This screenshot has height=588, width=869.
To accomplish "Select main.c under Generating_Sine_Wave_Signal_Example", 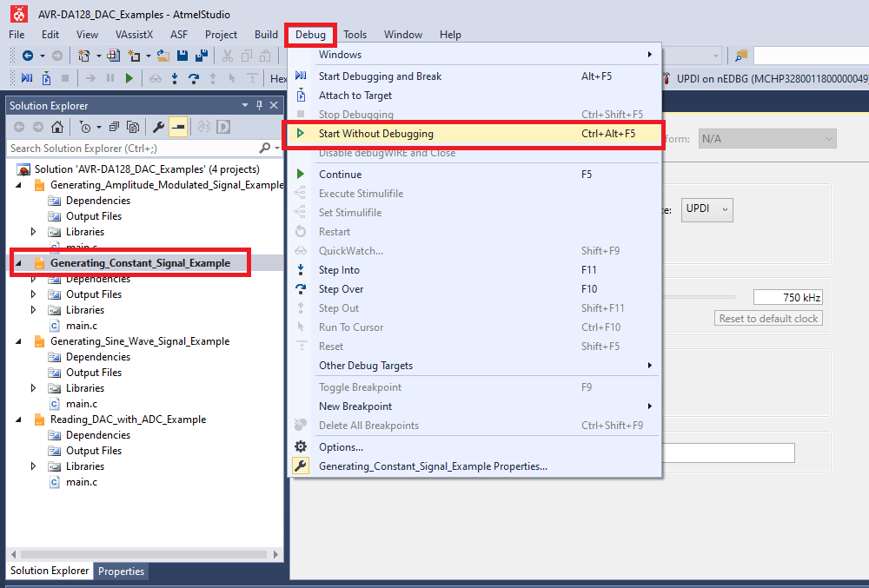I will pyautogui.click(x=82, y=404).
